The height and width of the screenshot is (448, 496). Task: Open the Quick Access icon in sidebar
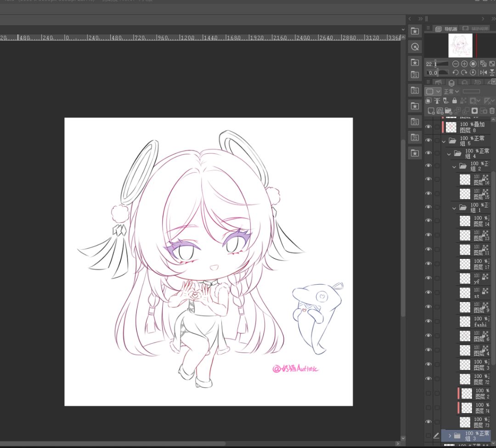(415, 31)
